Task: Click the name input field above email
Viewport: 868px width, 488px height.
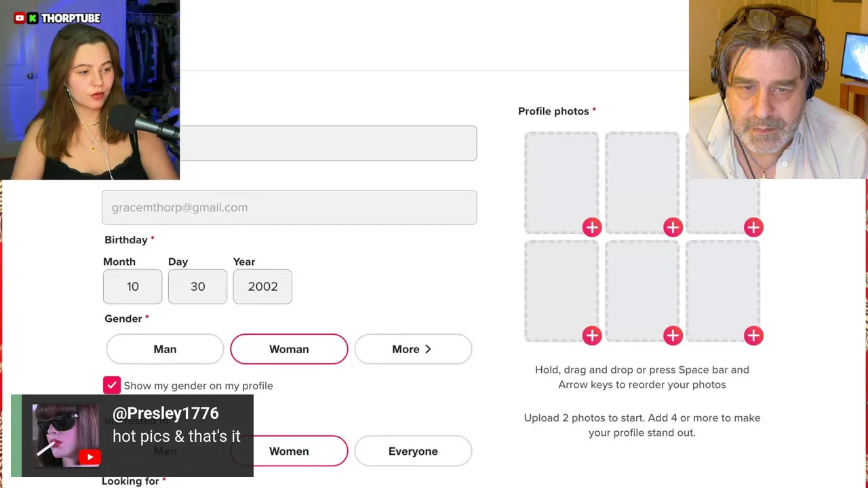Action: [x=328, y=143]
